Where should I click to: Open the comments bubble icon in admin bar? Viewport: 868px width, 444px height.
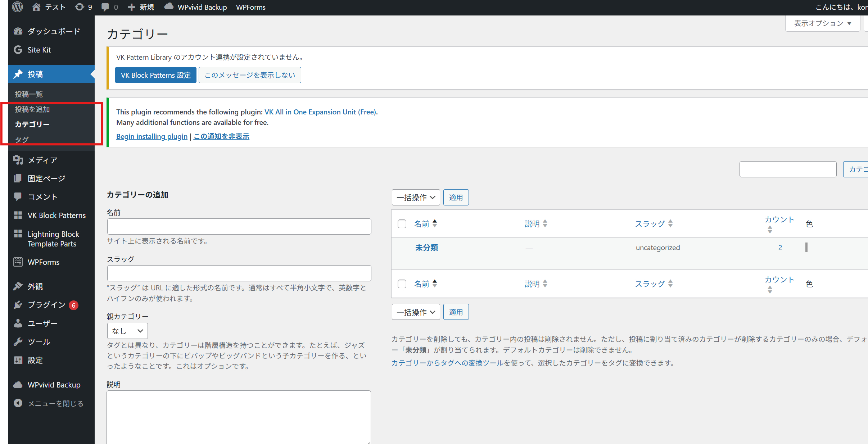(x=105, y=7)
